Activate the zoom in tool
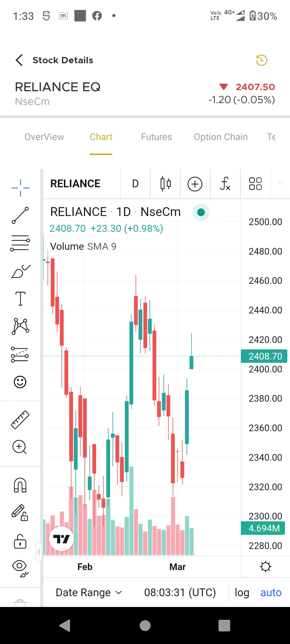Image resolution: width=290 pixels, height=644 pixels. 20,447
